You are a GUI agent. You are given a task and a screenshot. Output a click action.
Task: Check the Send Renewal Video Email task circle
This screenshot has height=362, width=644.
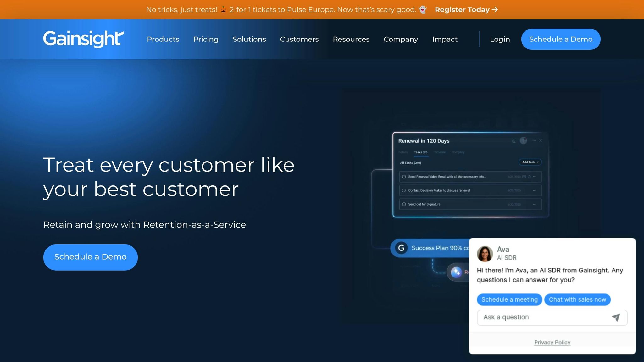click(404, 177)
